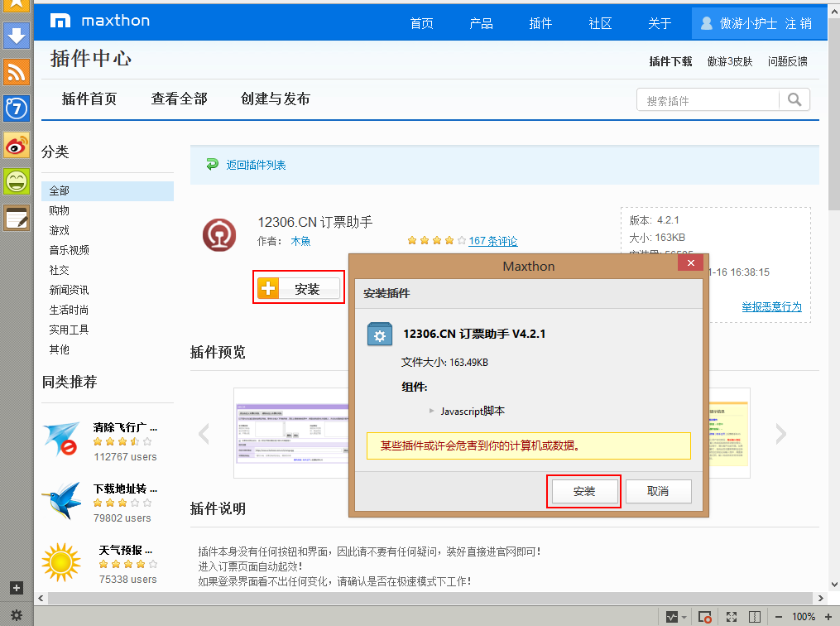Open 关于 in top navigation
840x626 pixels.
coord(660,23)
